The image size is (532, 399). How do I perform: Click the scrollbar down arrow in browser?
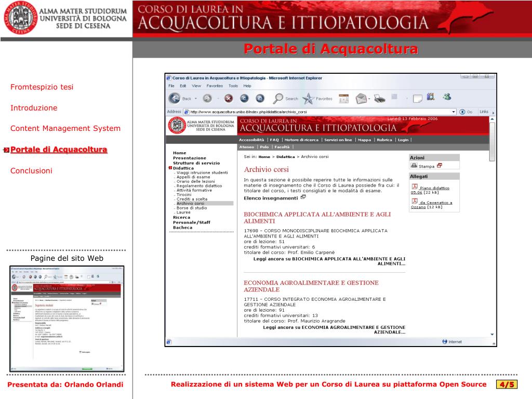pos(492,335)
